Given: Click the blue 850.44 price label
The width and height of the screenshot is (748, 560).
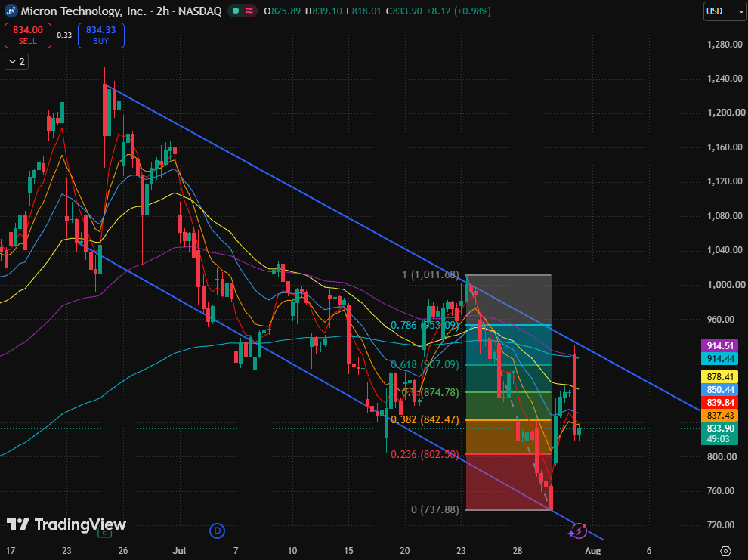Looking at the screenshot, I should [x=720, y=390].
